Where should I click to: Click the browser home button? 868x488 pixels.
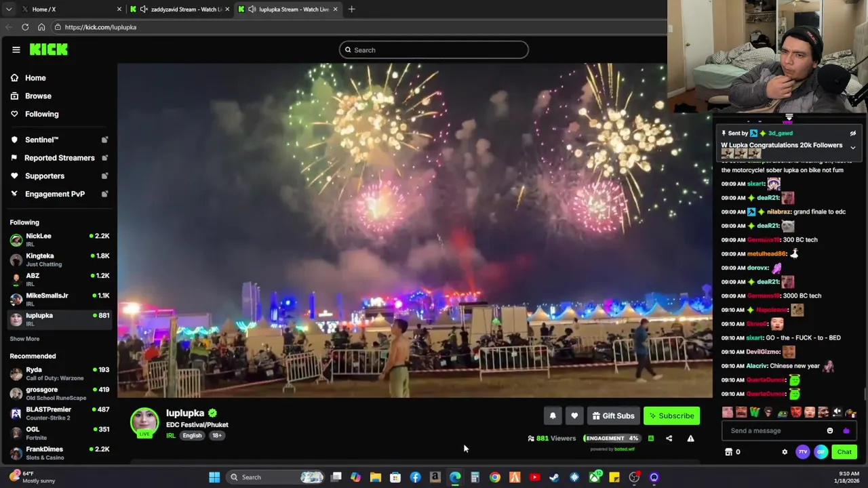pos(41,27)
